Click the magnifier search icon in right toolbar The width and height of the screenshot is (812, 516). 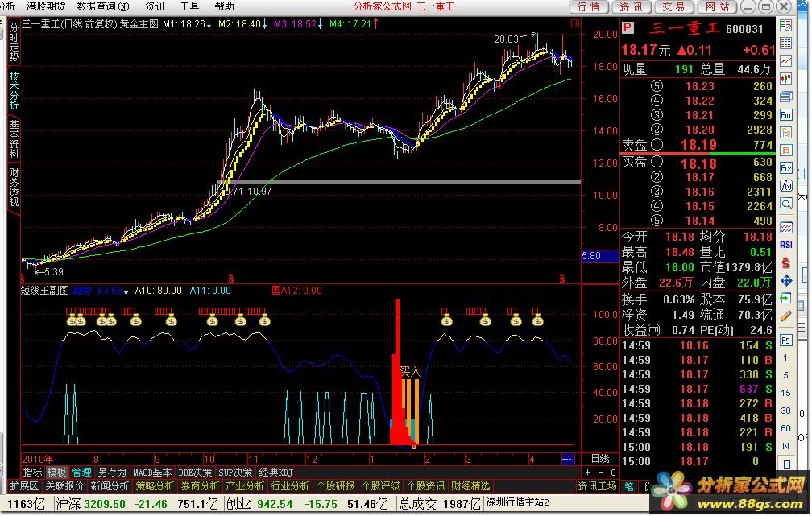pos(786,204)
